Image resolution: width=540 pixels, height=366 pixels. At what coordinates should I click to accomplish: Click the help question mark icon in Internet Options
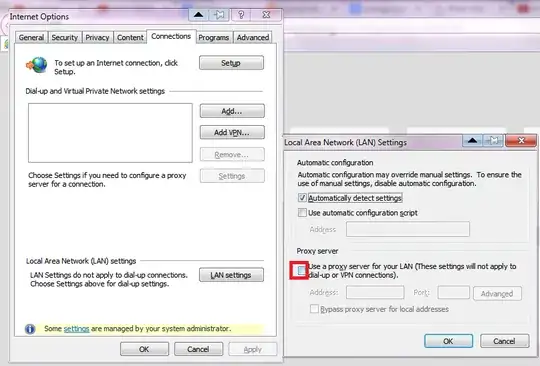point(241,15)
